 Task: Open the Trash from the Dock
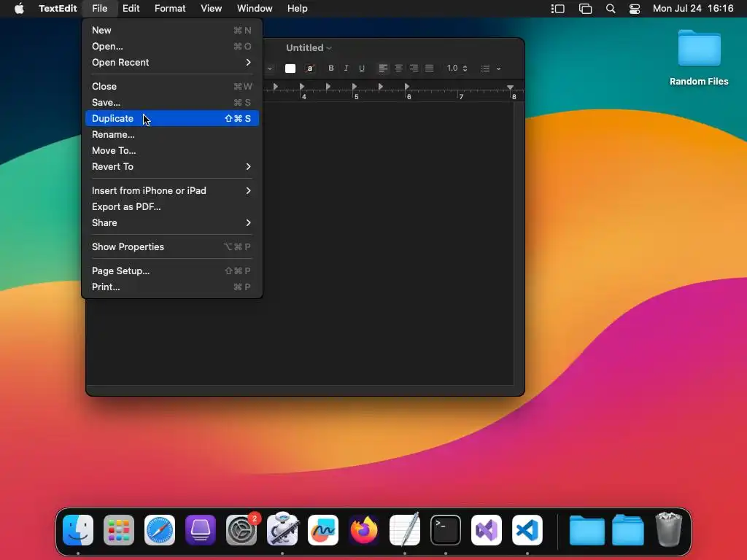coord(669,529)
